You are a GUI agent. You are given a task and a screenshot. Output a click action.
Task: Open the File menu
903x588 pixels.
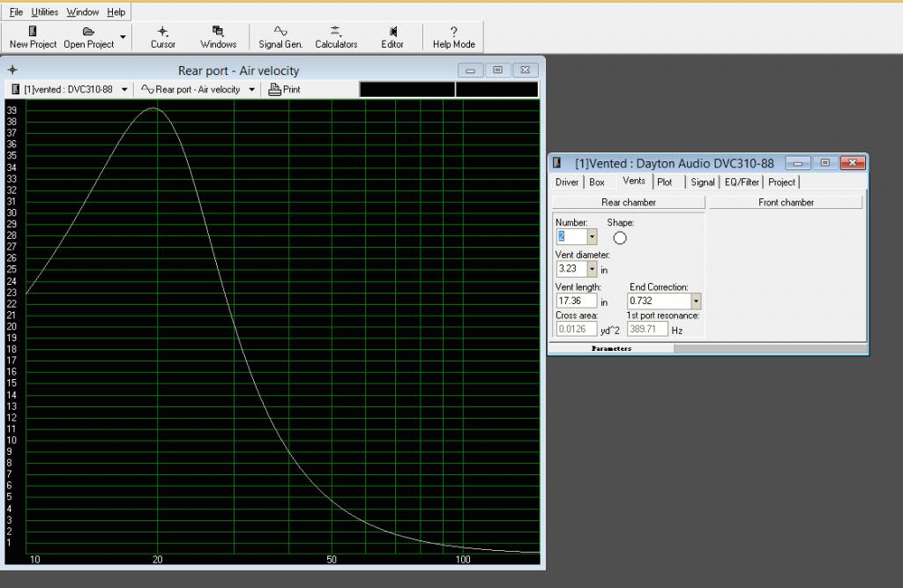[16, 12]
